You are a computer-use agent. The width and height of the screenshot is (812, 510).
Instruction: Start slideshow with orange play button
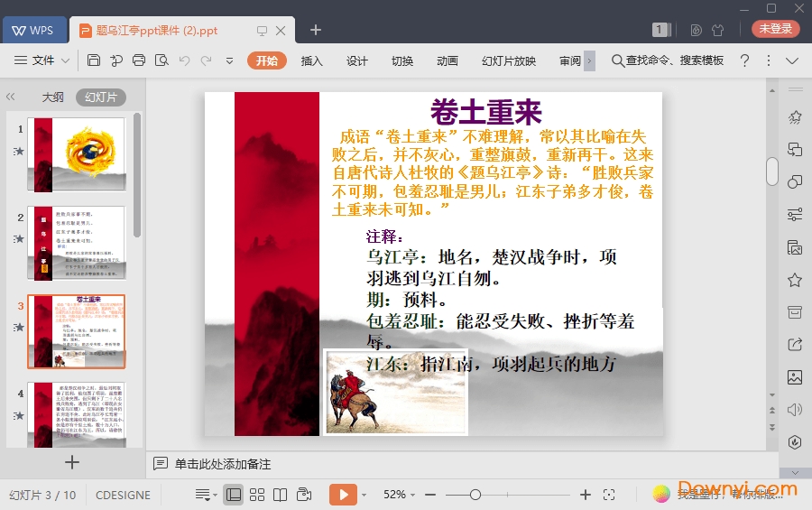[343, 495]
